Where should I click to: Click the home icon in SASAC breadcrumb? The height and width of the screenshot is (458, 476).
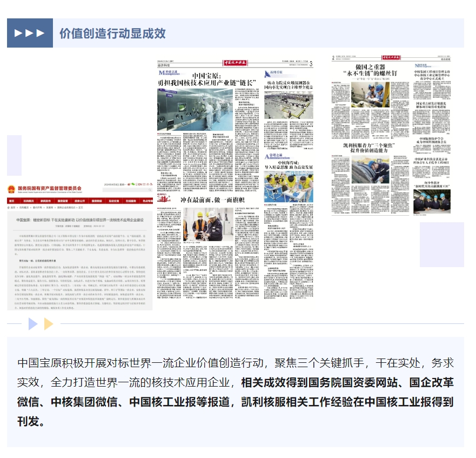click(x=9, y=207)
